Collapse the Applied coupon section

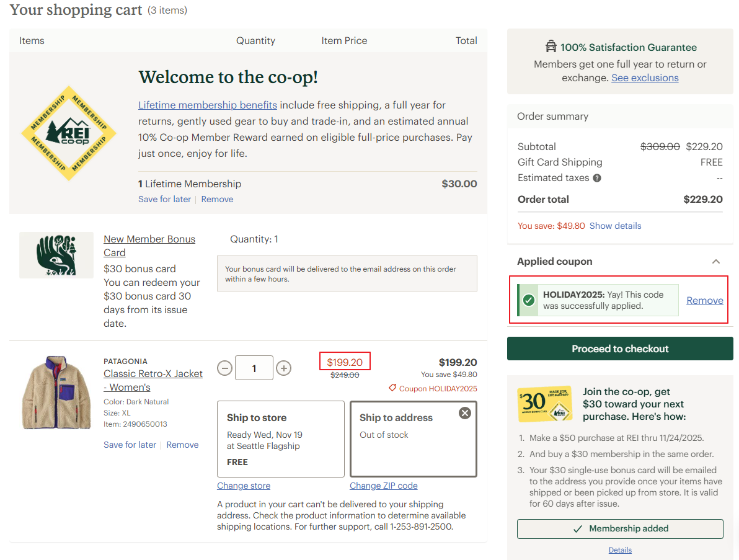pyautogui.click(x=715, y=262)
